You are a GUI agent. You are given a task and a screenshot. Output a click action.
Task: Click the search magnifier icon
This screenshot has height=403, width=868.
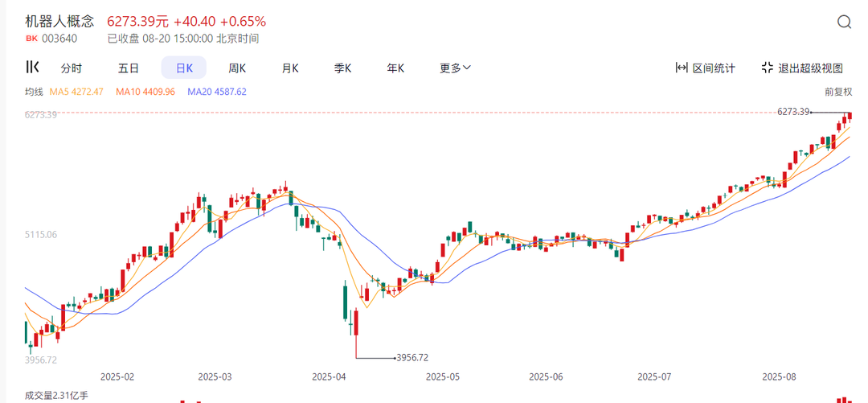(x=844, y=23)
